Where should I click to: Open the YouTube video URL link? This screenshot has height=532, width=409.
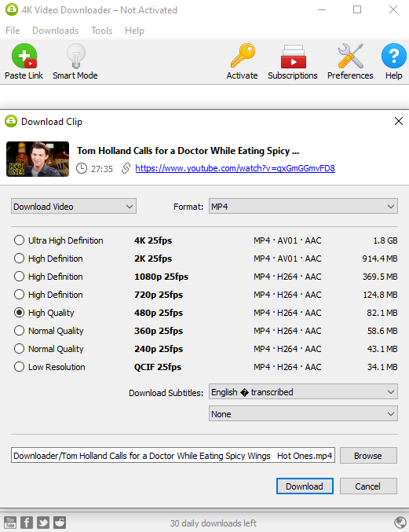(x=236, y=168)
